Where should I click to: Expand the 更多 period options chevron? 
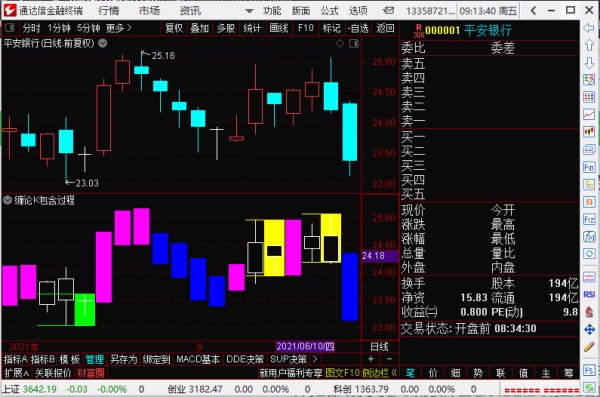129,28
